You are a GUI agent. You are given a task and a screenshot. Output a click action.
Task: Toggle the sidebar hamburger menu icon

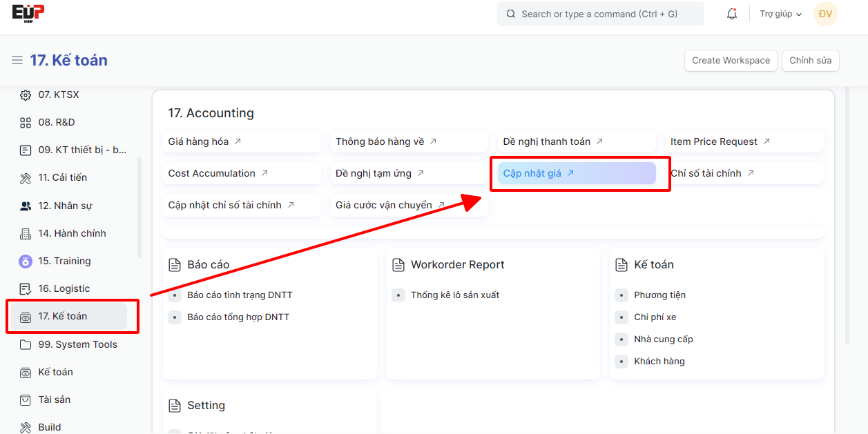[17, 61]
